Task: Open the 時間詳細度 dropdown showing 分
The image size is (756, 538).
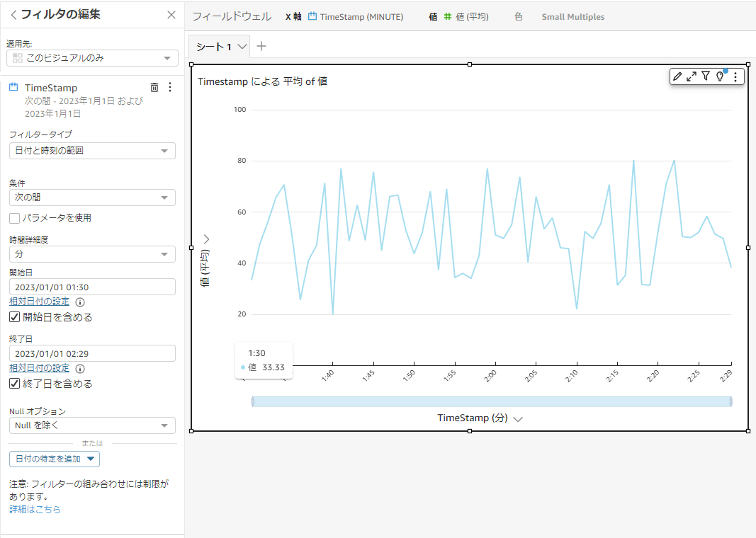Action: tap(92, 254)
